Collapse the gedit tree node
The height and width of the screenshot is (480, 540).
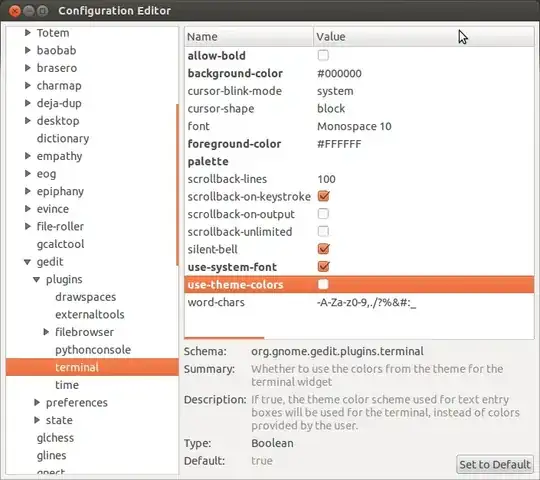[x=28, y=262]
